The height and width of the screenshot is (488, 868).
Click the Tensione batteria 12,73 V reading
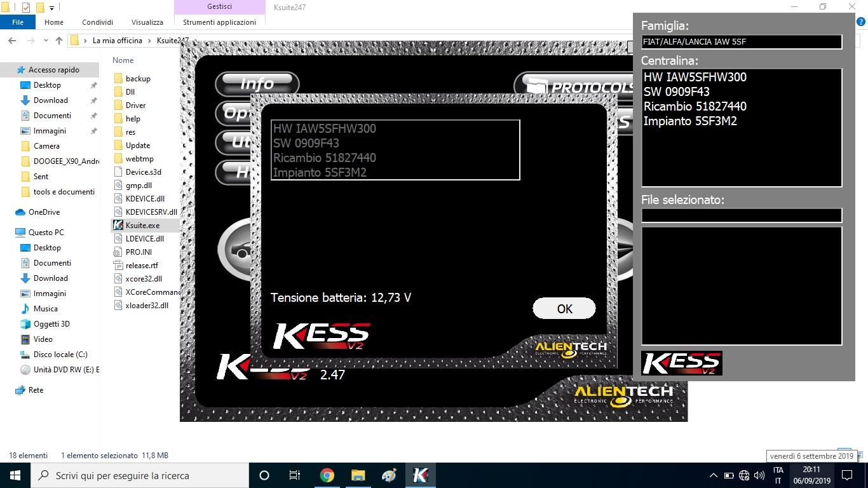tap(341, 297)
